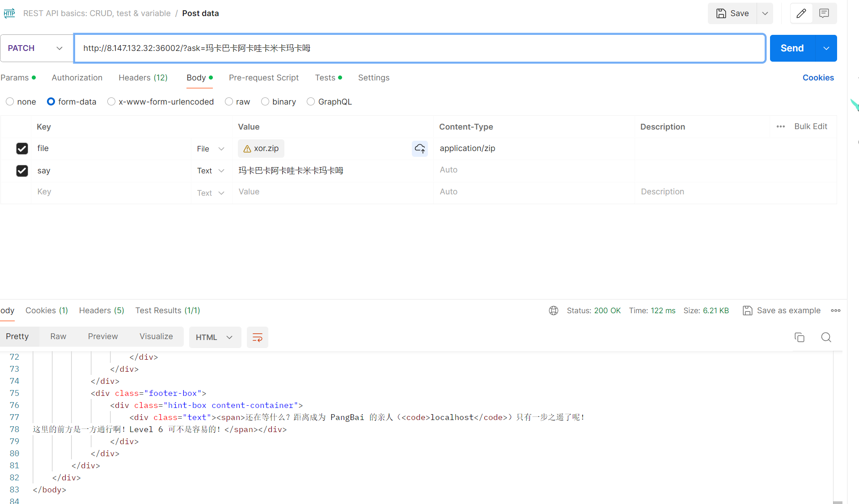Viewport: 859px width, 504px height.
Task: Switch to Preview response view
Action: click(103, 336)
